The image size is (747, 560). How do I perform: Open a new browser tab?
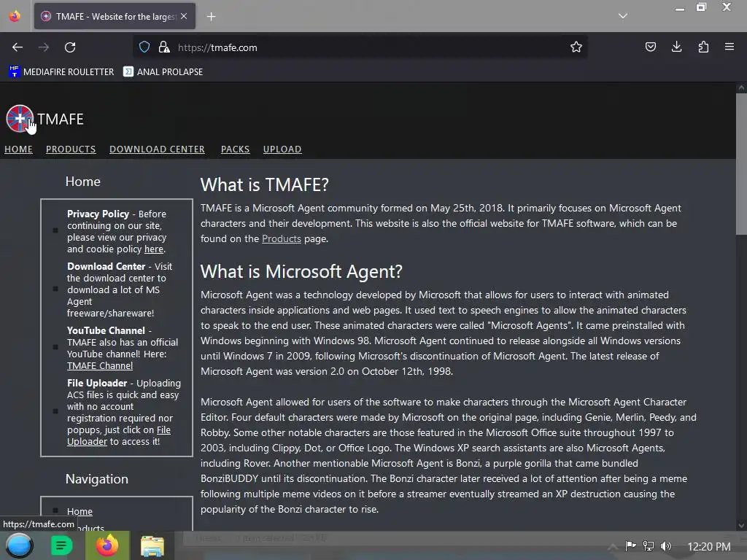(x=211, y=17)
